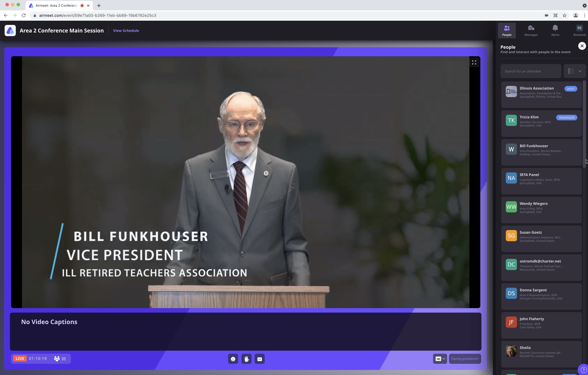Open the Chrome three-dot menu

tap(584, 15)
